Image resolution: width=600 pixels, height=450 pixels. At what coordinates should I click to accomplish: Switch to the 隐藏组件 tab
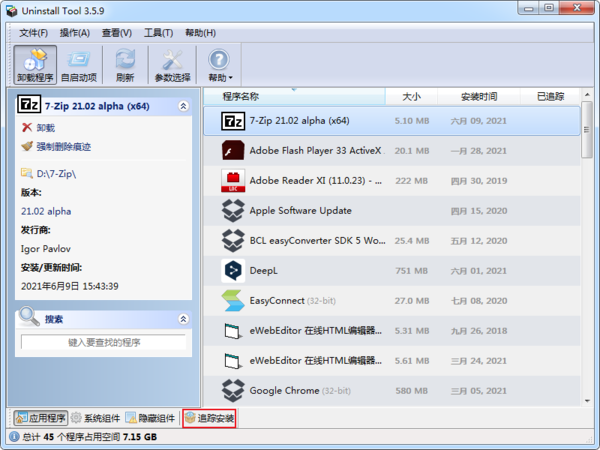point(150,418)
